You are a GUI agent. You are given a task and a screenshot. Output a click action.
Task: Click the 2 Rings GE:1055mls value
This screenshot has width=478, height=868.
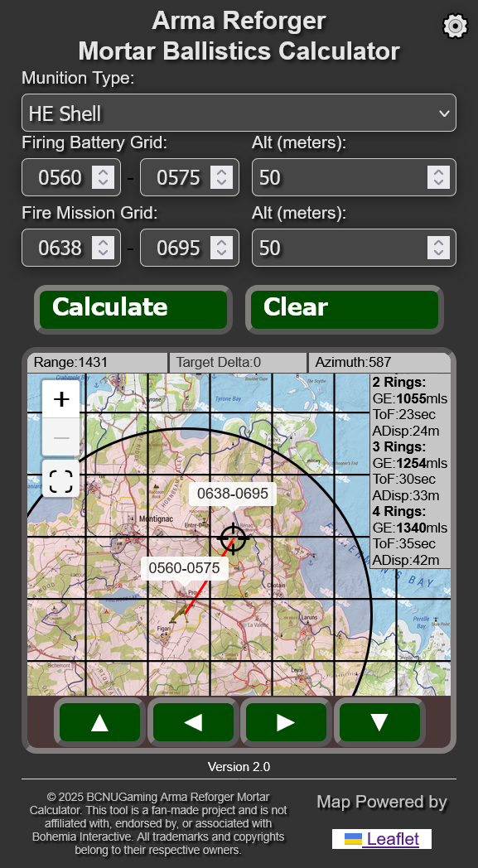pyautogui.click(x=410, y=398)
